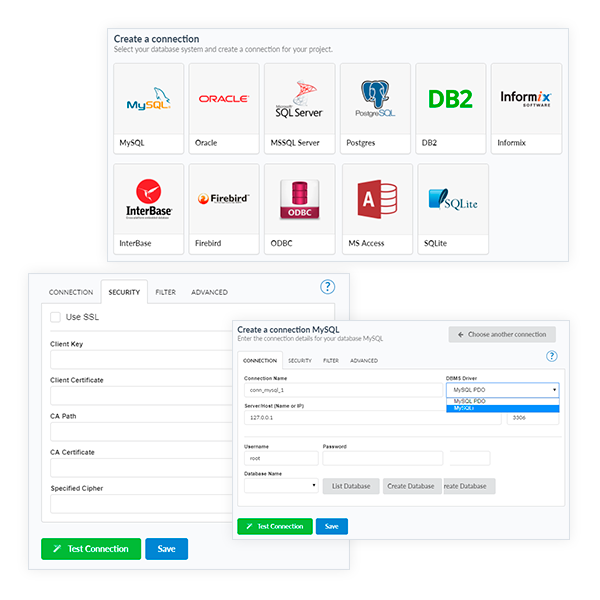This screenshot has height=600, width=600.
Task: Select the SQLite database icon
Action: pyautogui.click(x=452, y=199)
